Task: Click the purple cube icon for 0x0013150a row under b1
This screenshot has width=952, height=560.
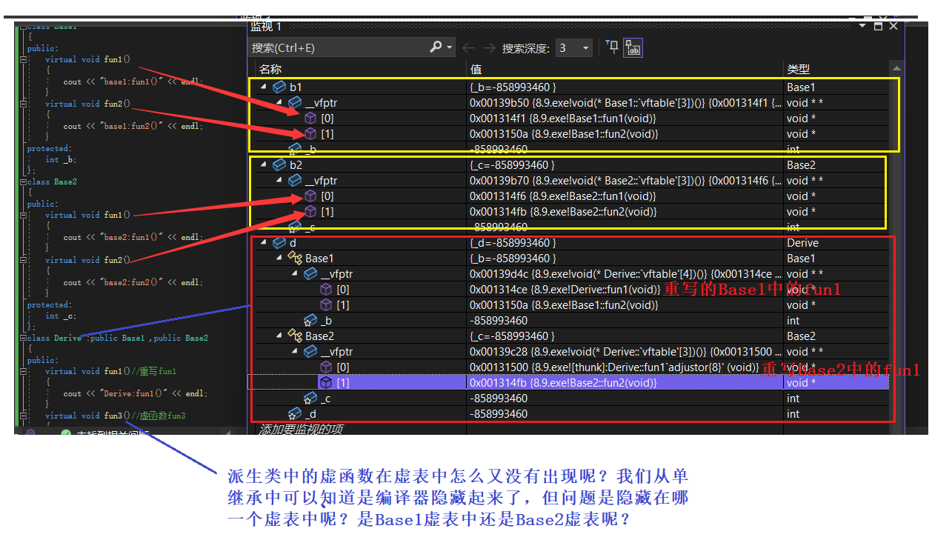Action: (x=310, y=134)
